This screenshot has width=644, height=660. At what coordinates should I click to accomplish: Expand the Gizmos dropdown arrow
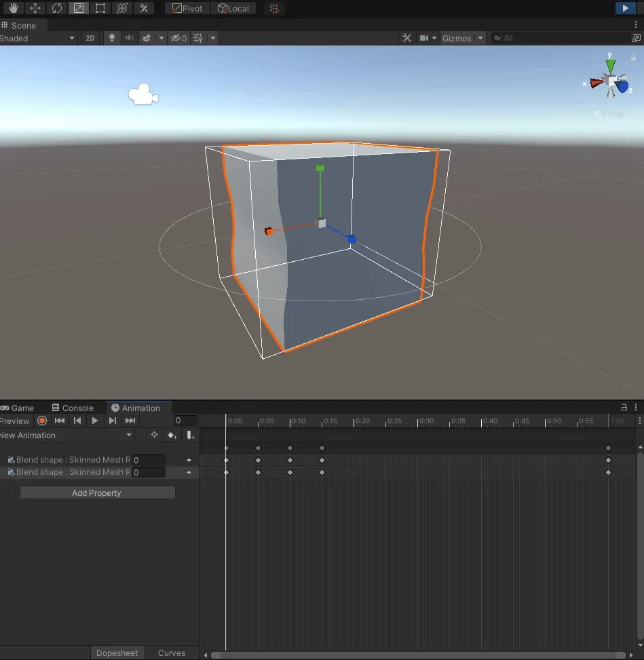[480, 38]
